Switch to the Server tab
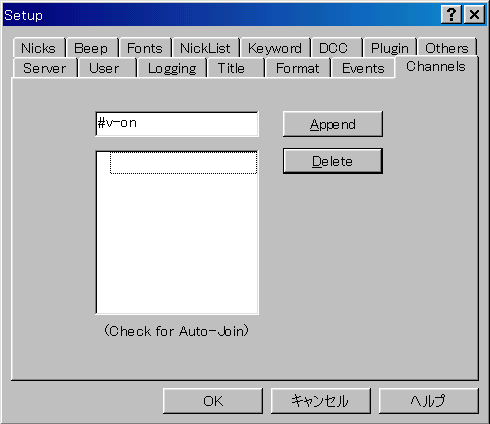490x424 pixels. (x=45, y=68)
